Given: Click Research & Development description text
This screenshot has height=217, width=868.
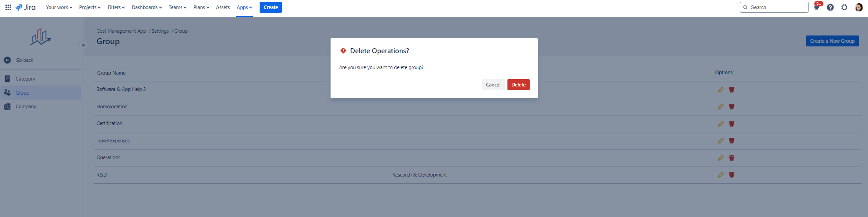Looking at the screenshot, I should pyautogui.click(x=420, y=175).
